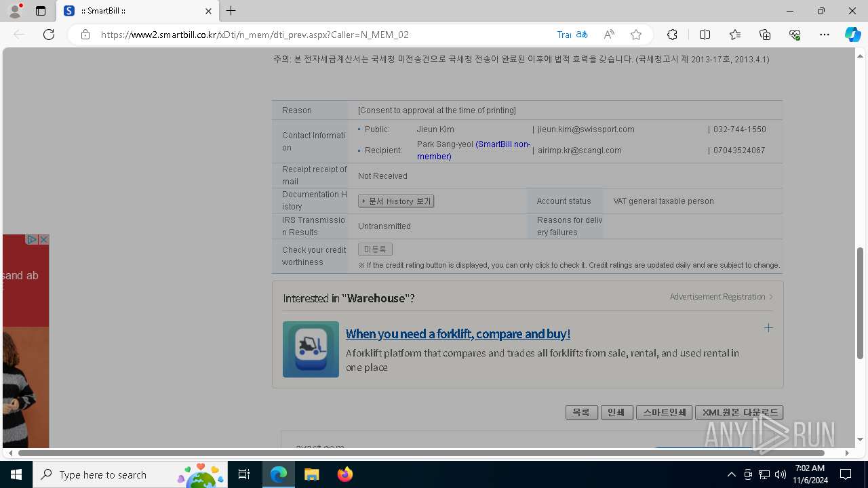Click VAT general taxable person text
868x488 pixels.
tap(663, 201)
